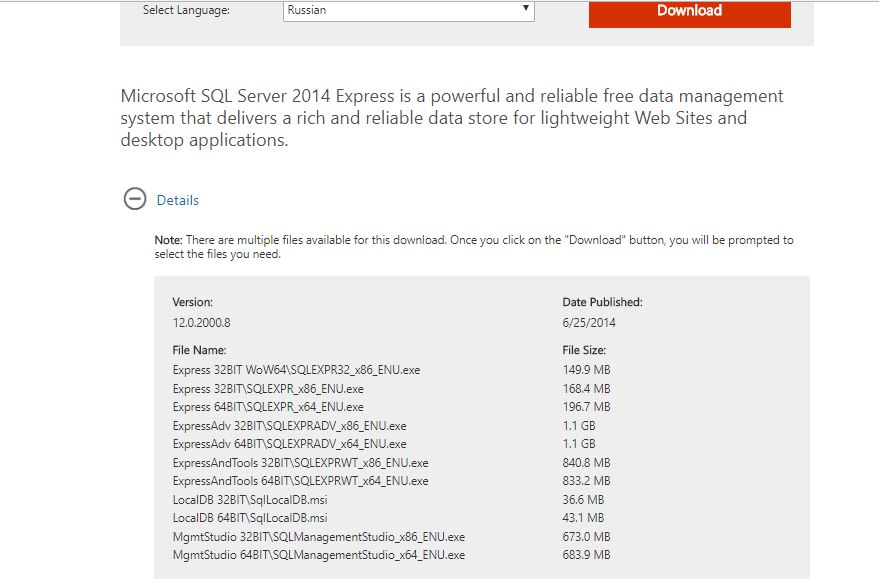Click the 833.2 MB file size value

586,481
